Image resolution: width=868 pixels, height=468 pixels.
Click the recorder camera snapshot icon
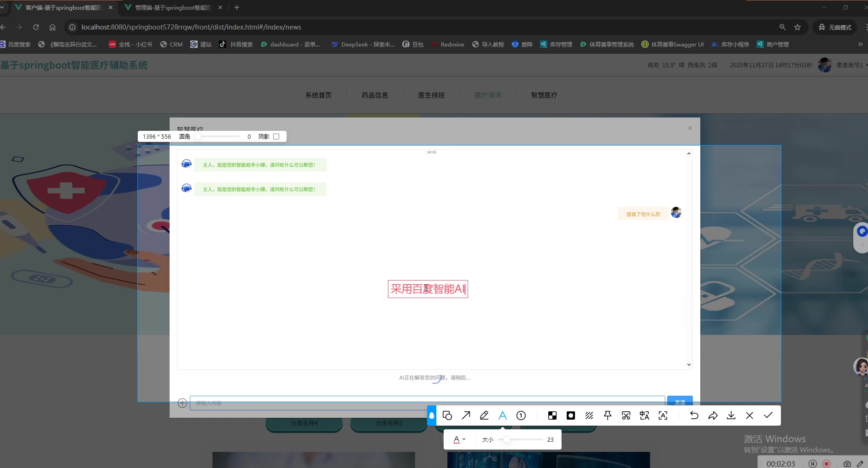coord(847,463)
